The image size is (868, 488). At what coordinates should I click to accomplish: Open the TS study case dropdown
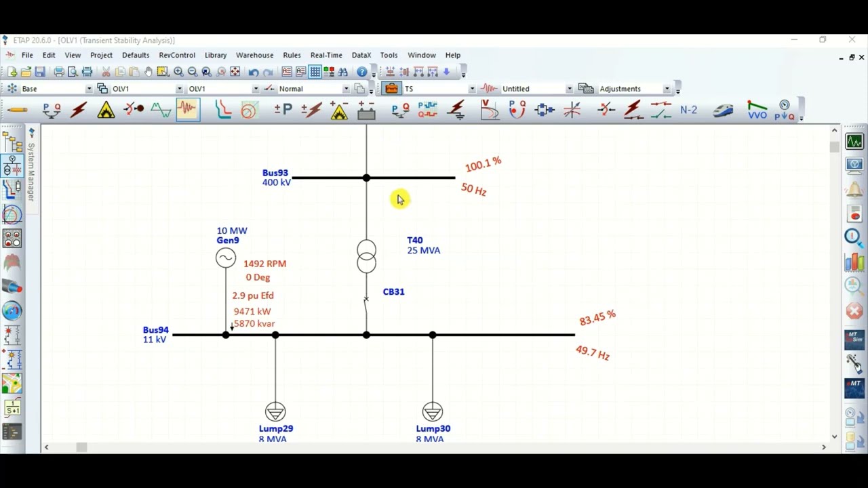pyautogui.click(x=471, y=89)
